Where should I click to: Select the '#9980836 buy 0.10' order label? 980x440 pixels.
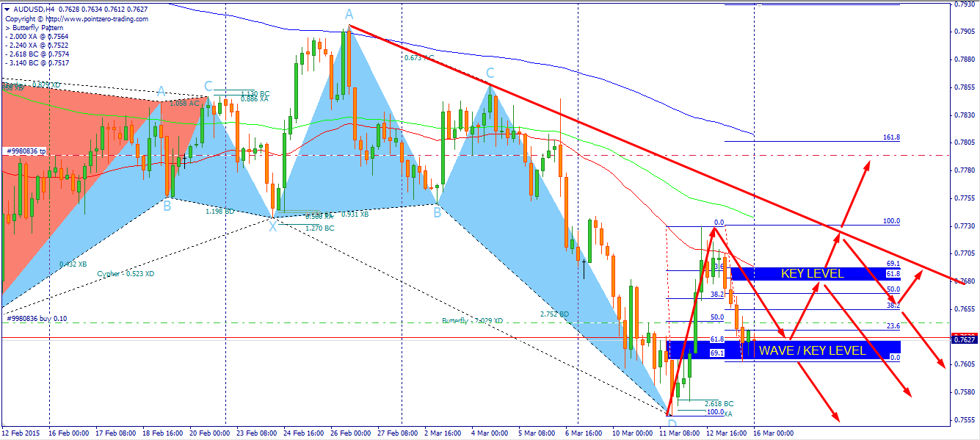[x=35, y=318]
